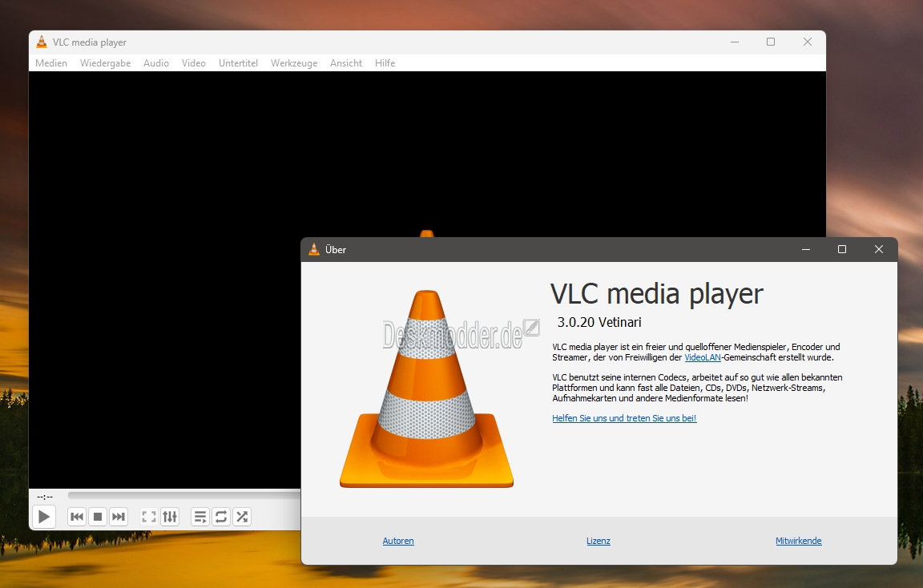Screen dimensions: 923x588
Task: Click the VLC cone icon in Über title bar
Action: pos(314,250)
